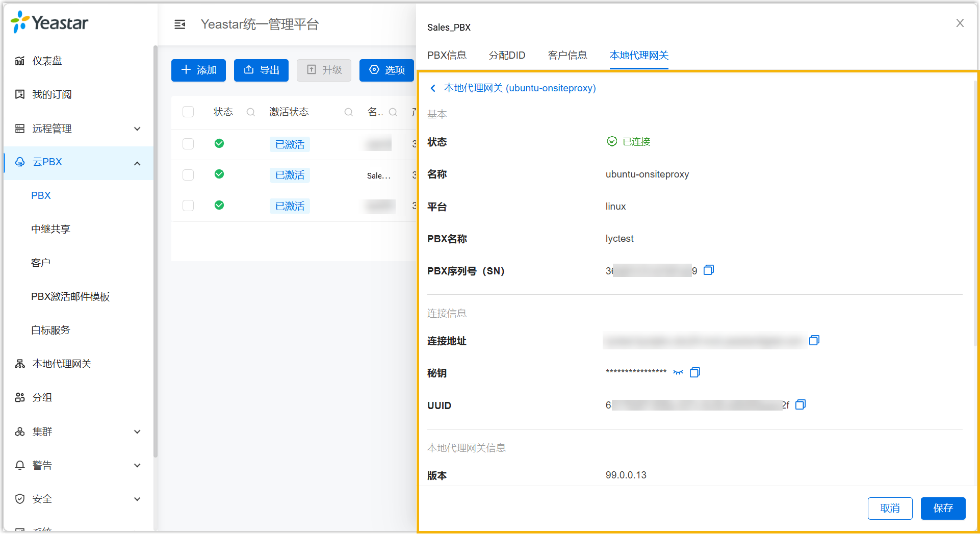Click the 取消 button

click(890, 508)
